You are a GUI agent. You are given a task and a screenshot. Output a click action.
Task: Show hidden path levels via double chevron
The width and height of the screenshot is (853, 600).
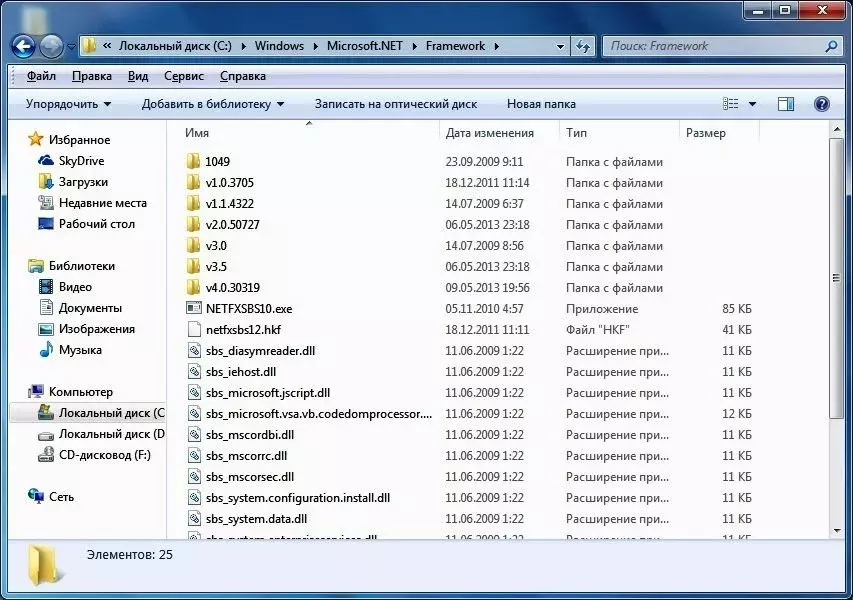(x=107, y=46)
